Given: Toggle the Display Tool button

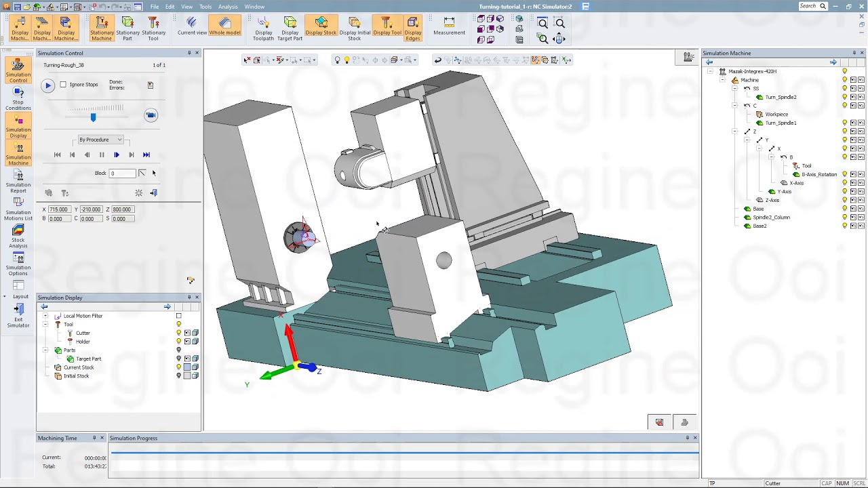Looking at the screenshot, I should [x=387, y=26].
